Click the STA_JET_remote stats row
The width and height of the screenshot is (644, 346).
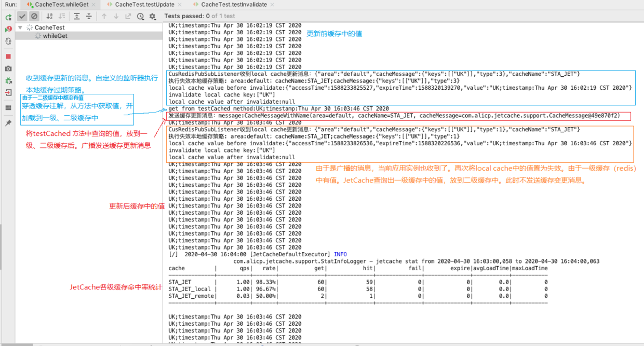(358, 296)
